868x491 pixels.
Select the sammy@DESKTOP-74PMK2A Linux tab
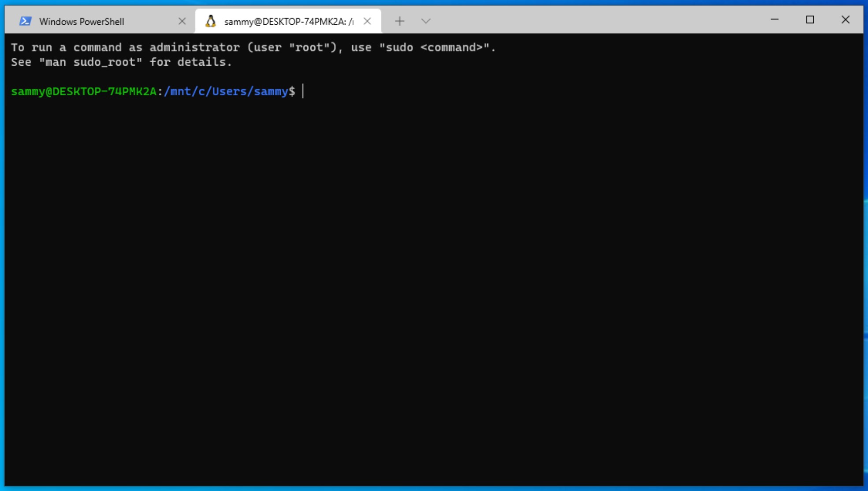[288, 21]
